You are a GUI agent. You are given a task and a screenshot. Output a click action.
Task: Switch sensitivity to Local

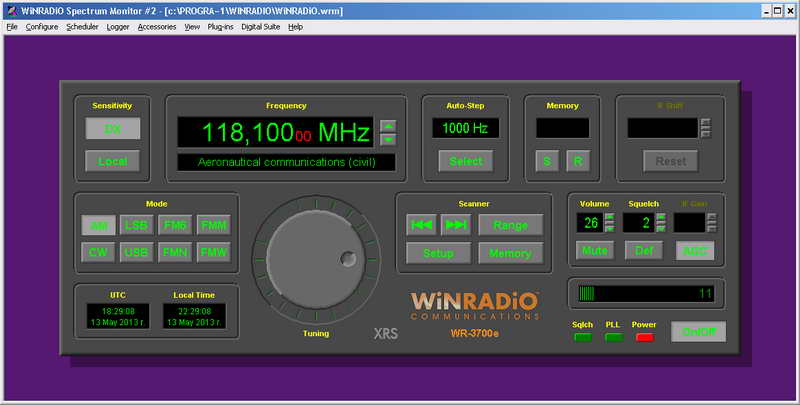(113, 161)
